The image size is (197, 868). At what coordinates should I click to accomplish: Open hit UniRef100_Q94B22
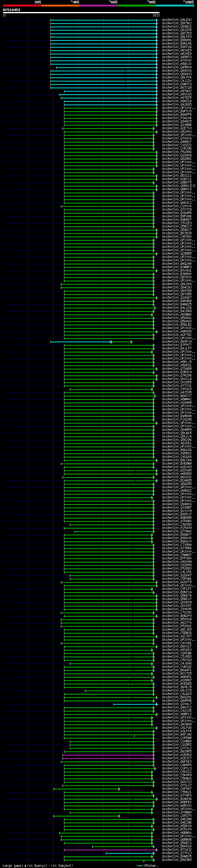coord(177,26)
